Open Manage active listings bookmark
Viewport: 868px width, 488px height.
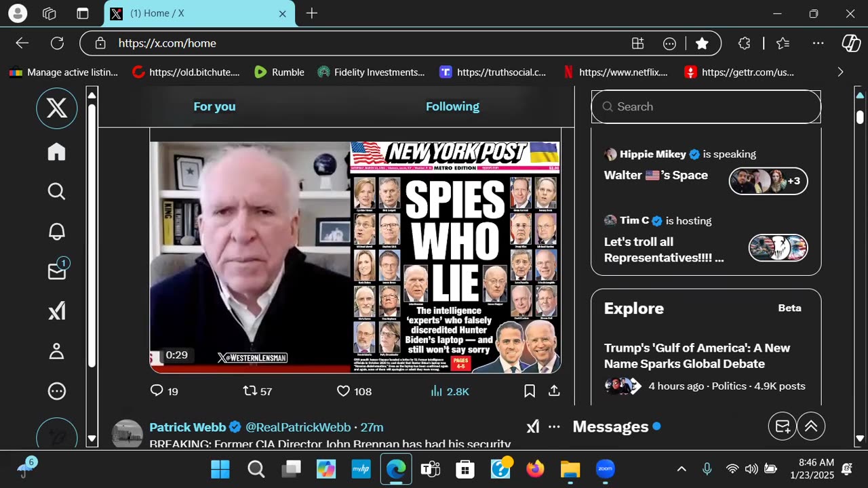tap(64, 72)
